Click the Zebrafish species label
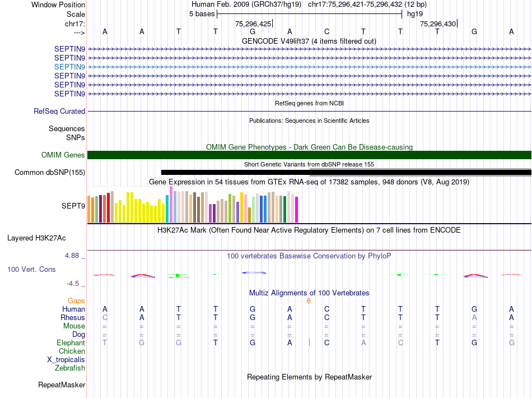The image size is (532, 398). pyautogui.click(x=70, y=368)
